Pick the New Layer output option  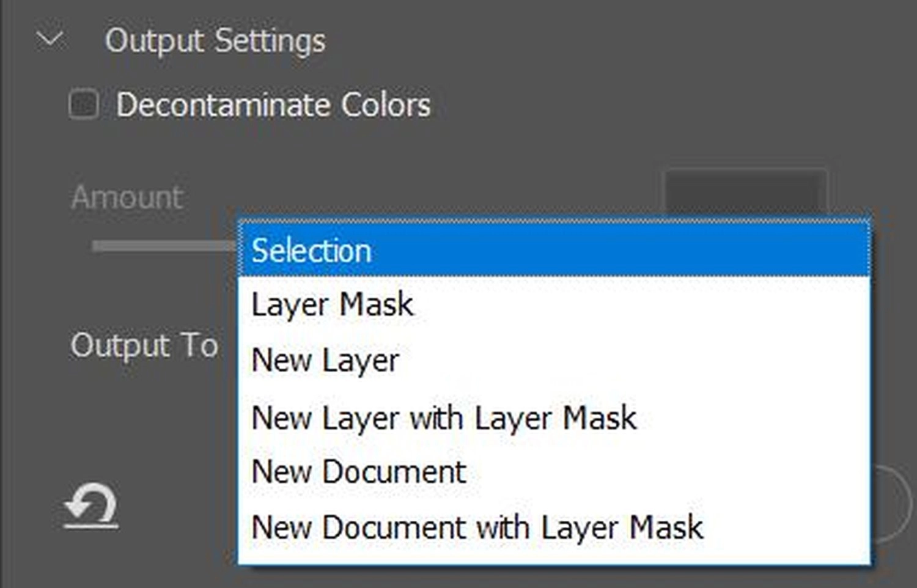pyautogui.click(x=554, y=360)
